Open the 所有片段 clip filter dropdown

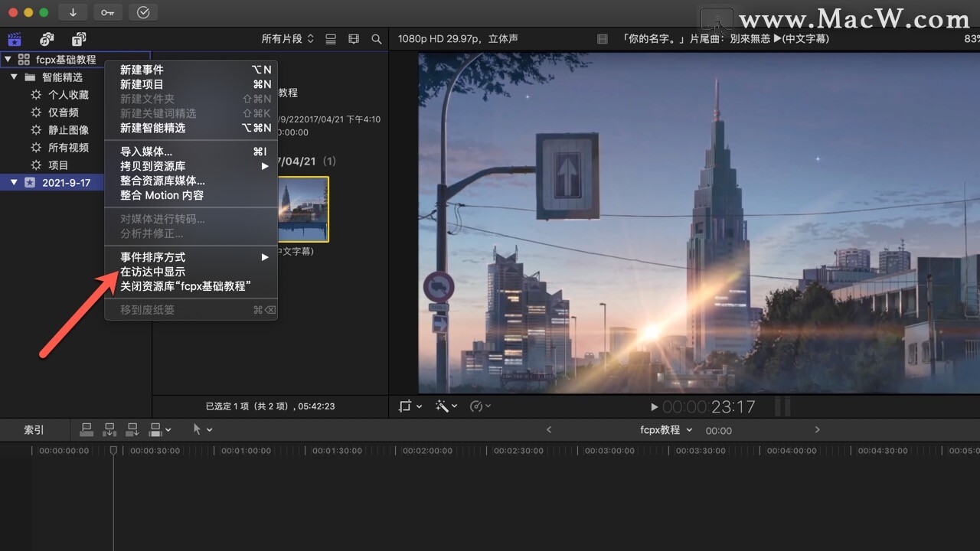pos(288,39)
